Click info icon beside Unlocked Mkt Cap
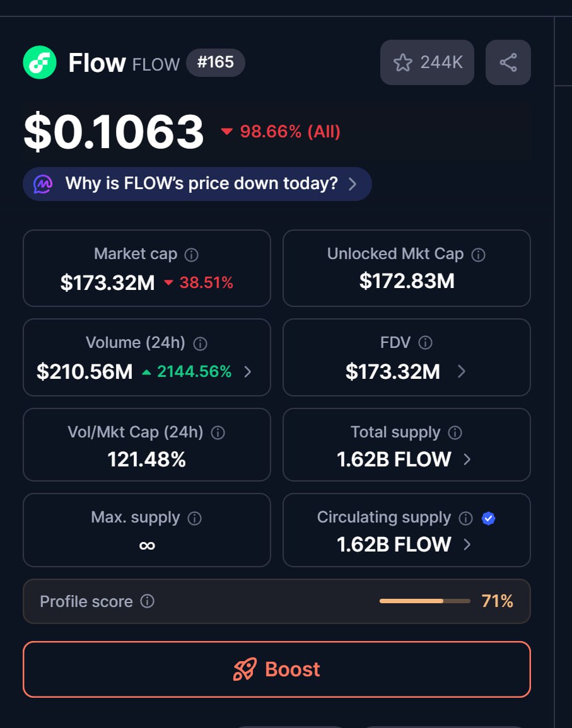Image resolution: width=572 pixels, height=728 pixels. coord(479,255)
